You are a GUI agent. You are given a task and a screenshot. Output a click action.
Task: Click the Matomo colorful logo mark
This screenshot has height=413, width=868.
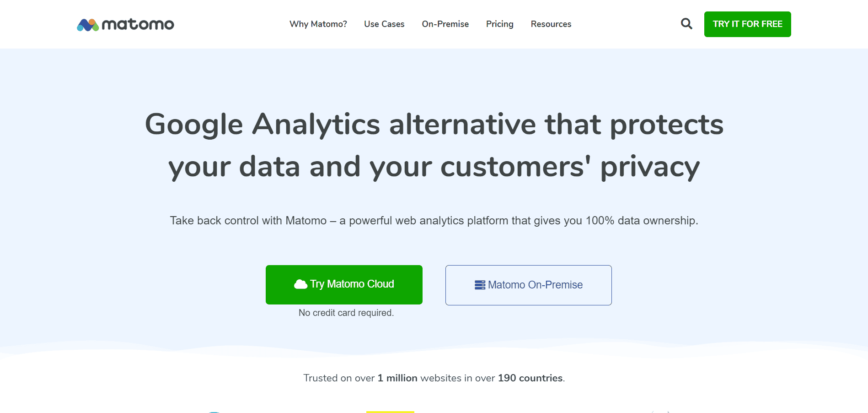pos(88,25)
